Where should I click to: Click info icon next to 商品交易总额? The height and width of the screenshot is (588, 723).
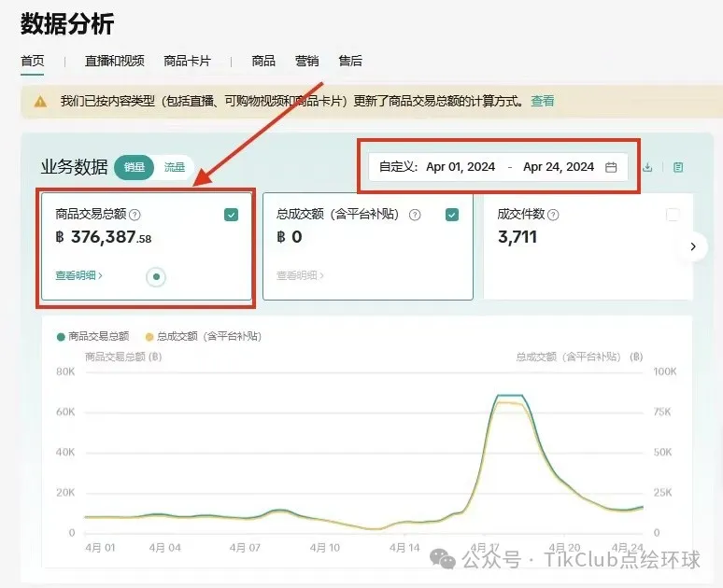pyautogui.click(x=135, y=215)
